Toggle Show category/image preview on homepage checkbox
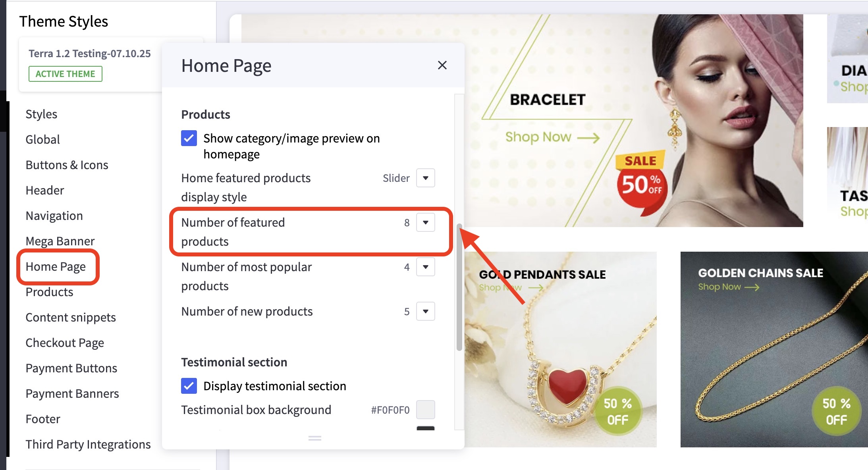The width and height of the screenshot is (868, 470). pos(189,139)
